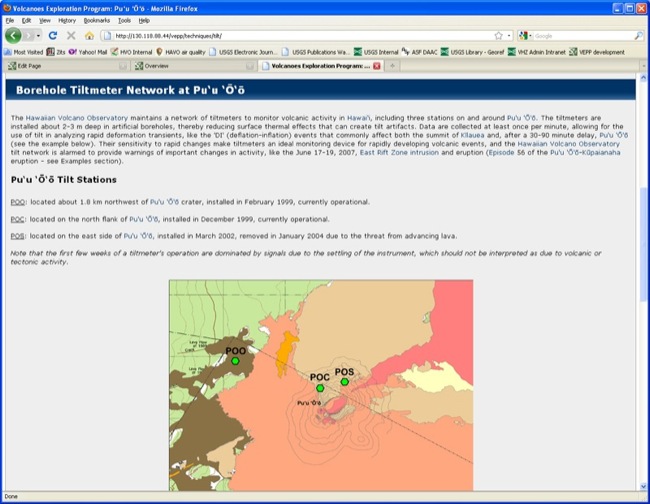The image size is (650, 504).
Task: Follow the East Rift Zone intrusion link
Action: pyautogui.click(x=399, y=153)
